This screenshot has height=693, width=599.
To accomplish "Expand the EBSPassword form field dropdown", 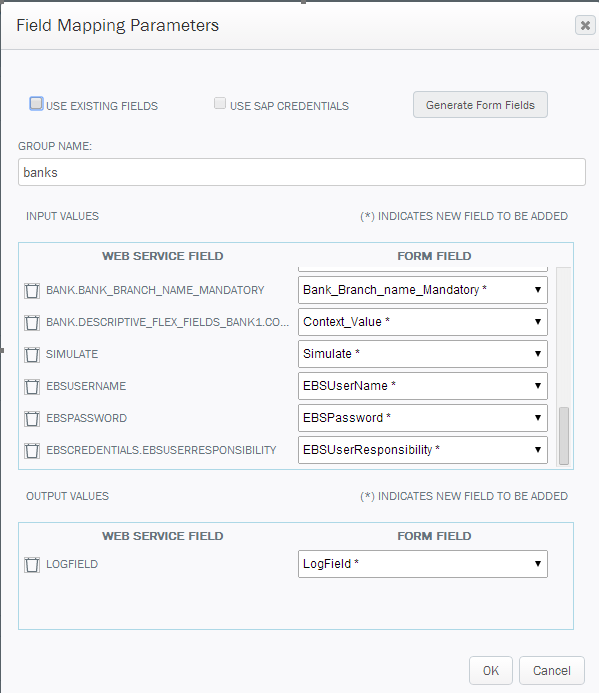I will tap(423, 418).
